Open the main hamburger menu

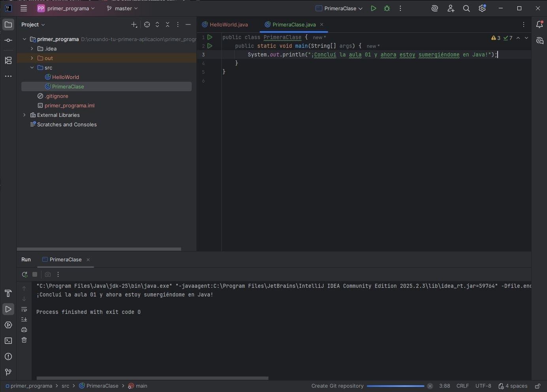[24, 8]
